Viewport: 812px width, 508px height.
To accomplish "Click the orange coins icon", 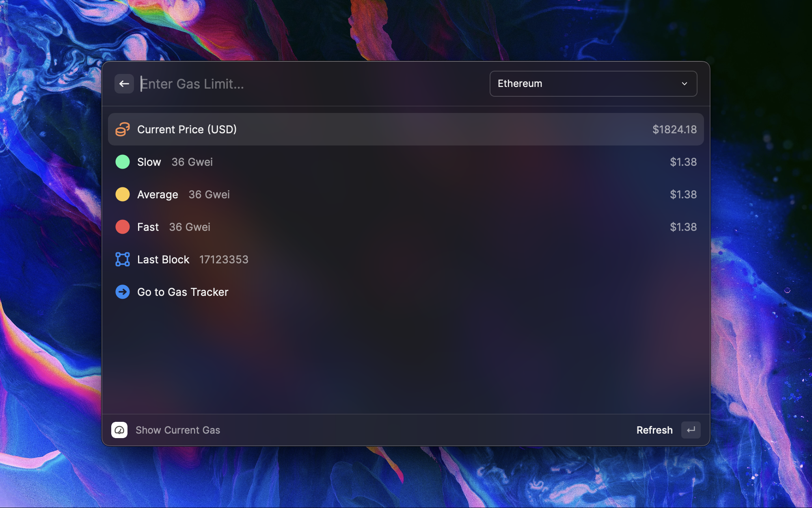I will coord(123,129).
